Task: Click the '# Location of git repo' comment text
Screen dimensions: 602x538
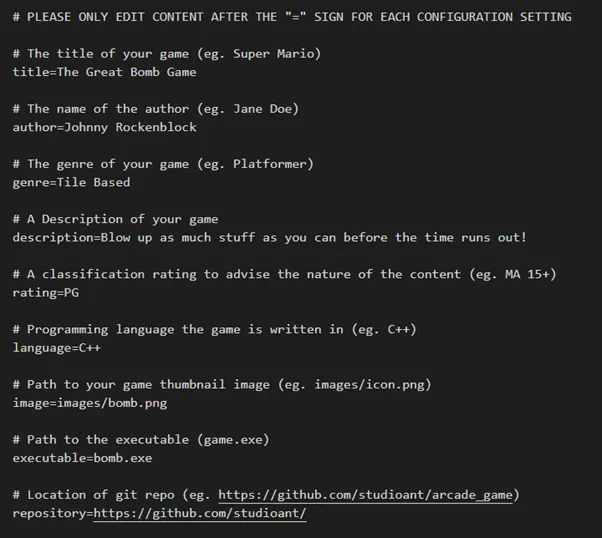Action: point(111,495)
